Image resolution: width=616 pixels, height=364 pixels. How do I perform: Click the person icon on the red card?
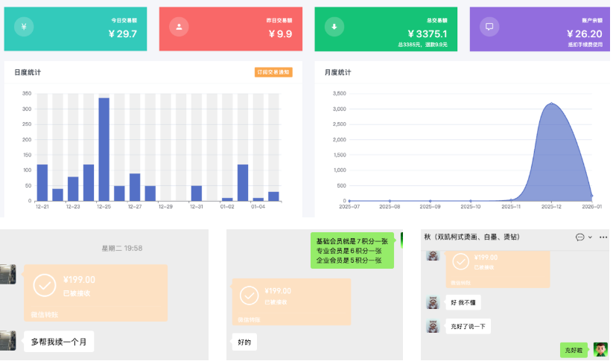[179, 27]
